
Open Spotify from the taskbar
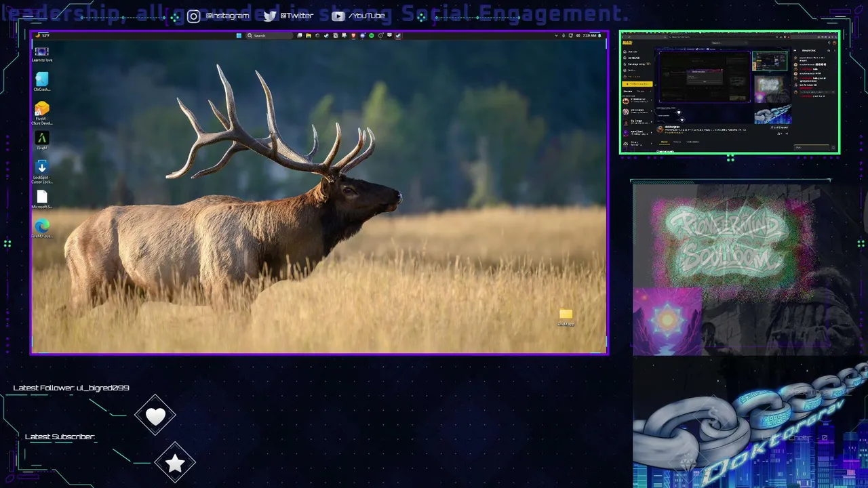coord(372,36)
